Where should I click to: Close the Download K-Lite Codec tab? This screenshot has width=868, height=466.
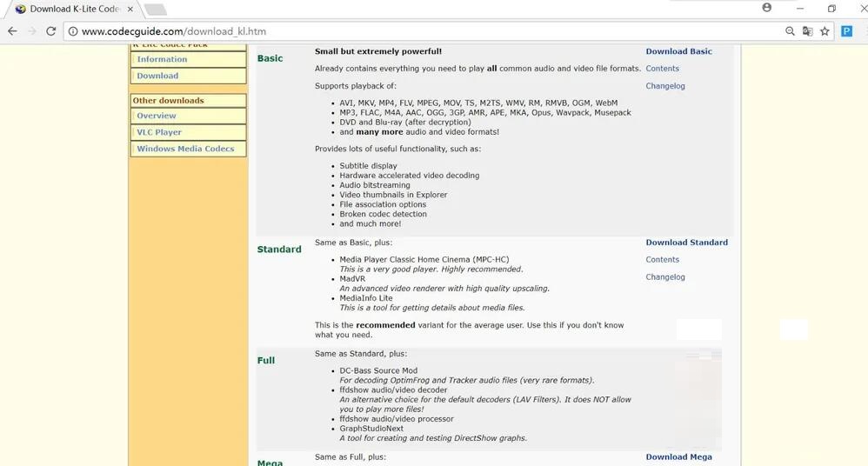[130, 10]
